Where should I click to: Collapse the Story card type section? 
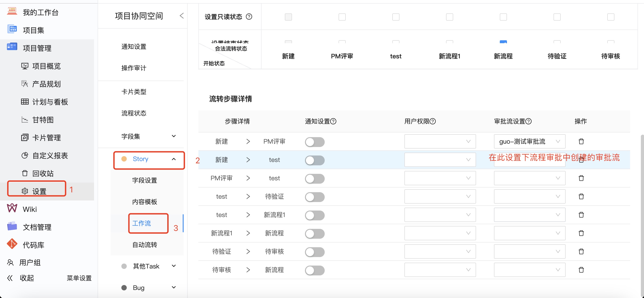coord(174,159)
